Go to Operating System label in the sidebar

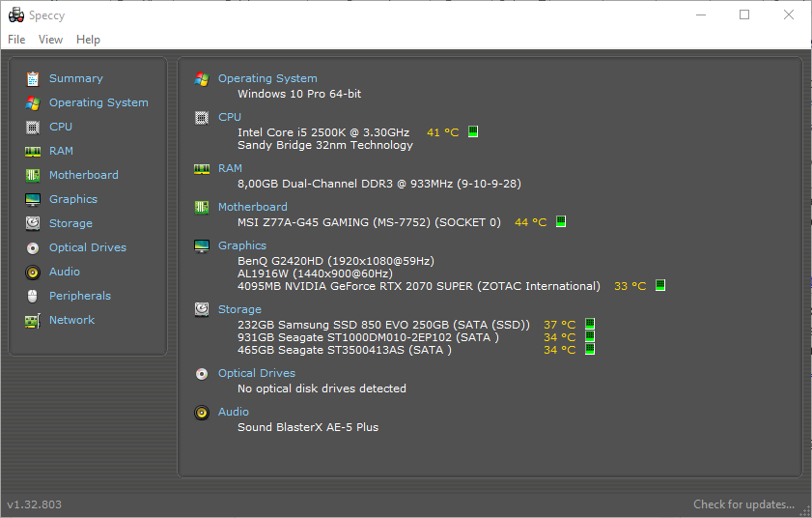tap(98, 102)
